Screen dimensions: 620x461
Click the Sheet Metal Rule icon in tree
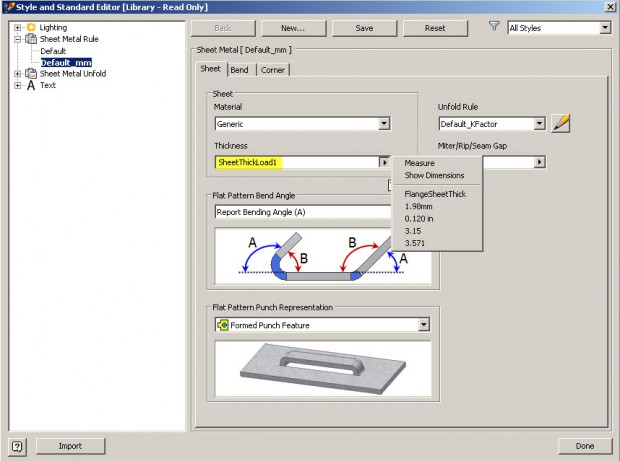pos(30,39)
